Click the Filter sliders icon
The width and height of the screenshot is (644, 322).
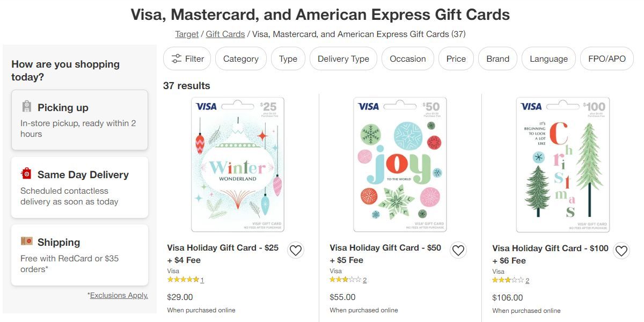[x=177, y=59]
